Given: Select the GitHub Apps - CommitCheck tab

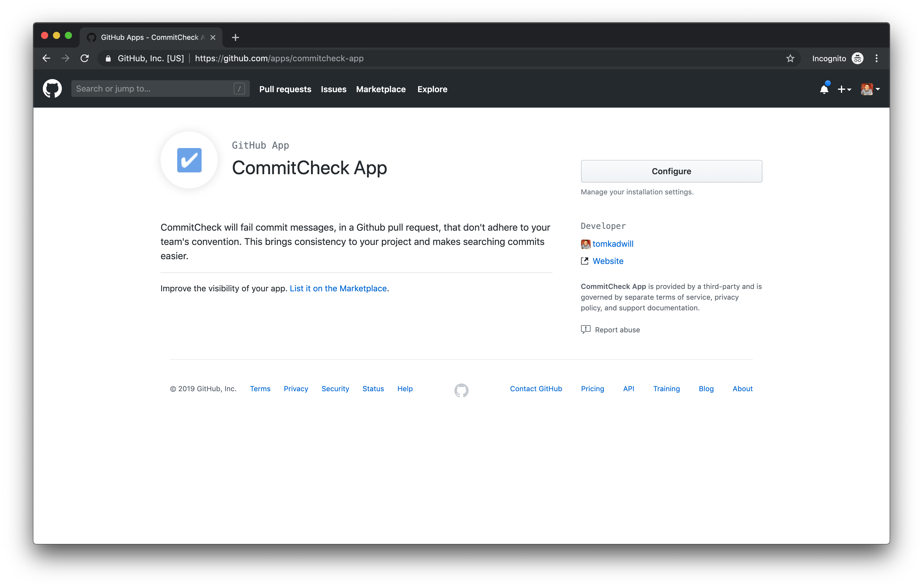Looking at the screenshot, I should coord(151,37).
